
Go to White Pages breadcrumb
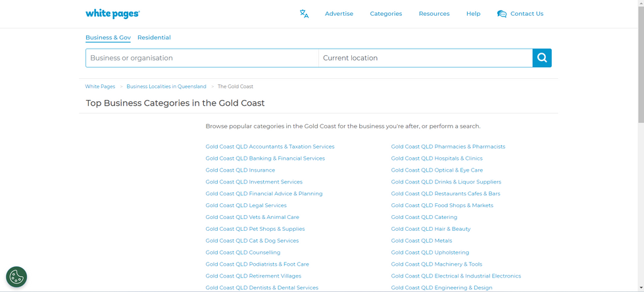(x=100, y=87)
